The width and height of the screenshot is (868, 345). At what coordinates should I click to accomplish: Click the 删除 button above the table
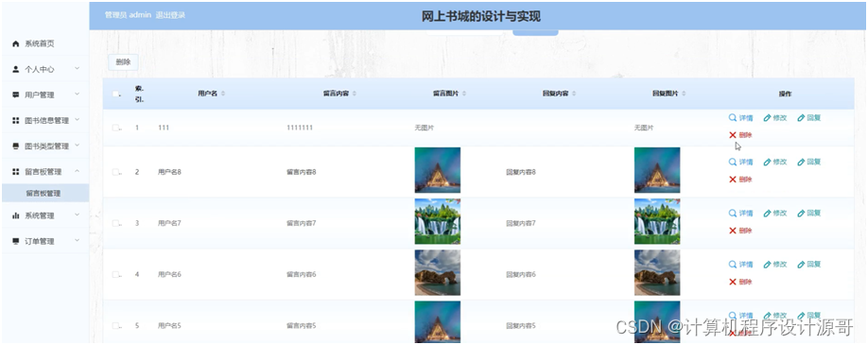click(123, 62)
